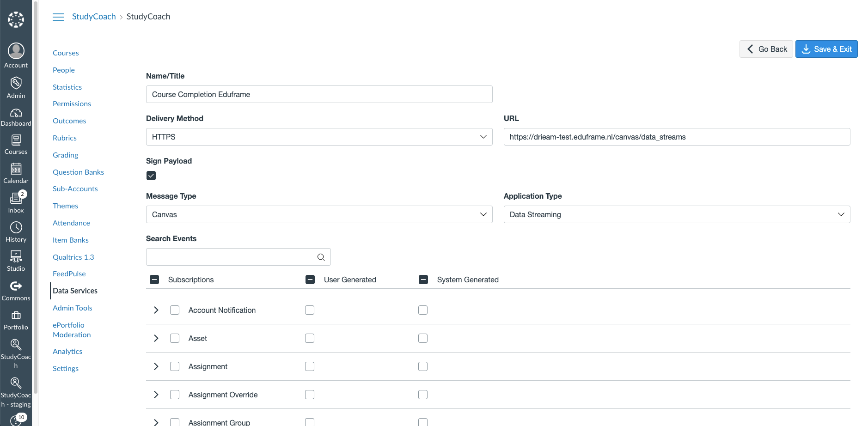The width and height of the screenshot is (868, 426).
Task: Click the Help icon with badge 10
Action: click(16, 420)
